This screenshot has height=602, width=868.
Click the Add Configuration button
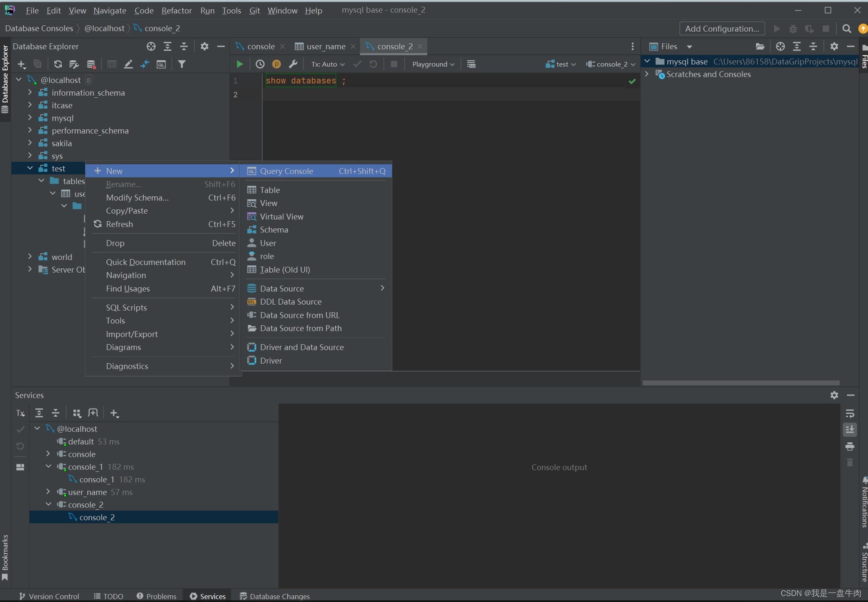coord(722,29)
